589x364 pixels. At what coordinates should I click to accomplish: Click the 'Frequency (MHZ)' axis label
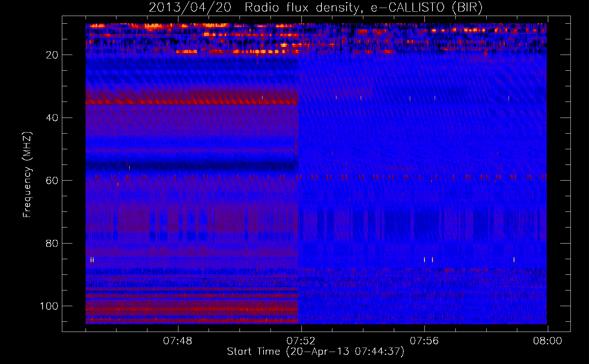27,175
